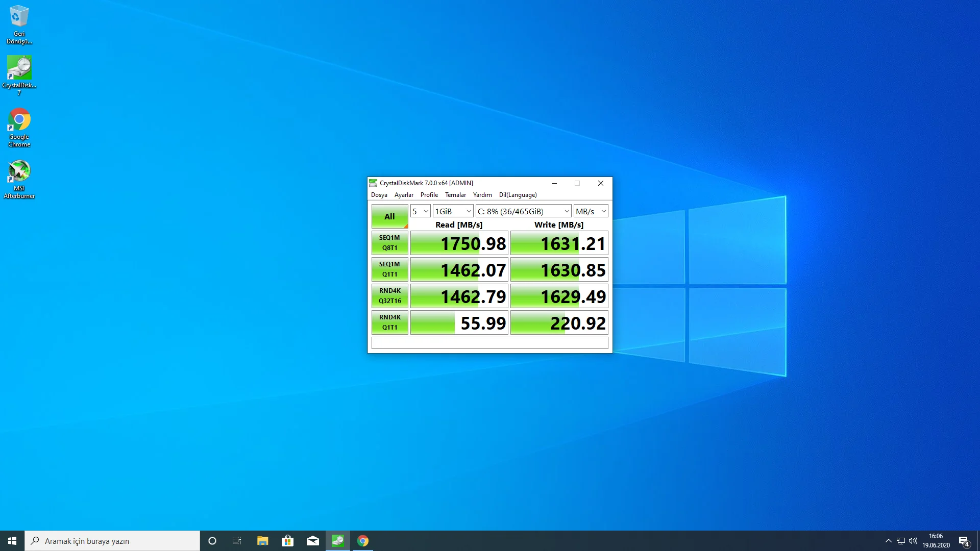Open the notification center icon
This screenshot has width=980, height=551.
point(964,541)
